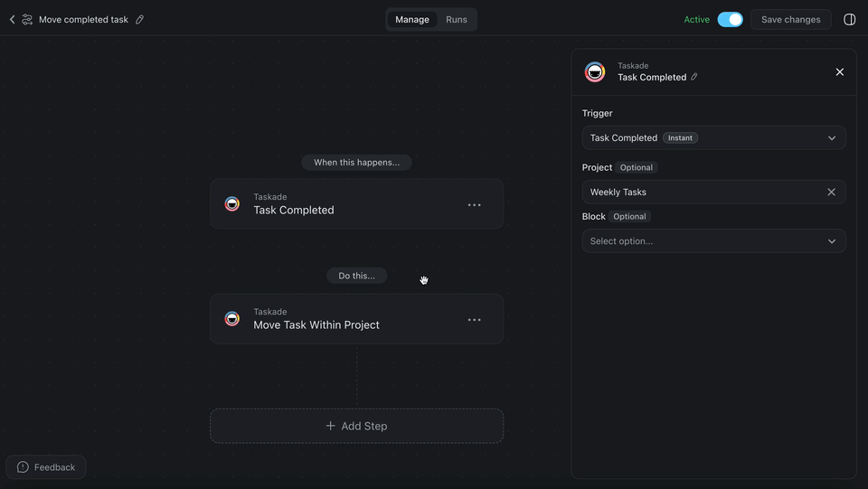Open the Feedback button
The height and width of the screenshot is (489, 868).
(46, 467)
